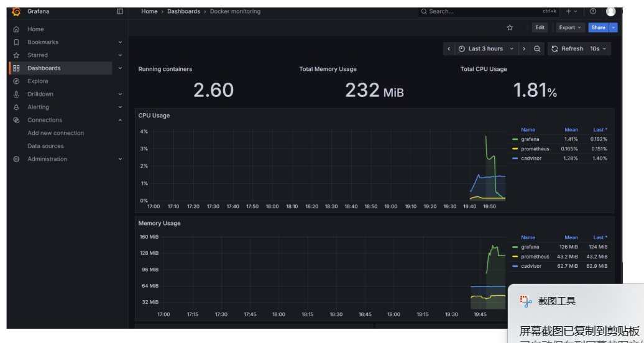Click the Edit dashboard button

(540, 27)
